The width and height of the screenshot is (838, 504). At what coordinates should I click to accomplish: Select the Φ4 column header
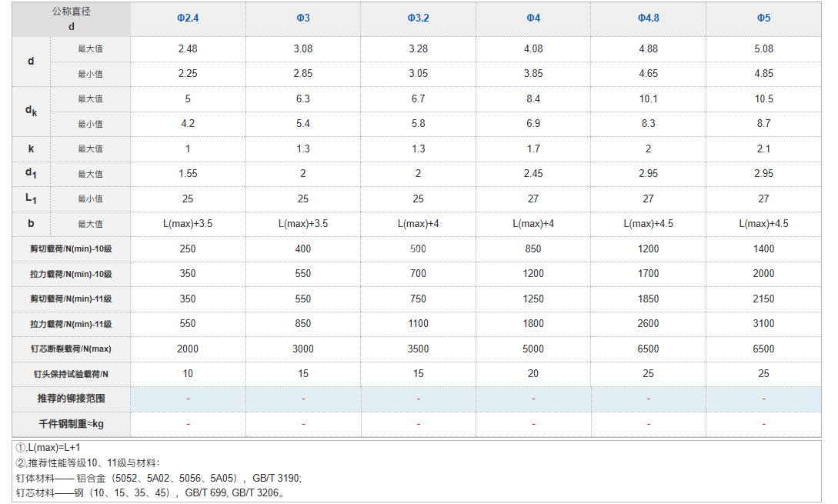click(x=533, y=18)
